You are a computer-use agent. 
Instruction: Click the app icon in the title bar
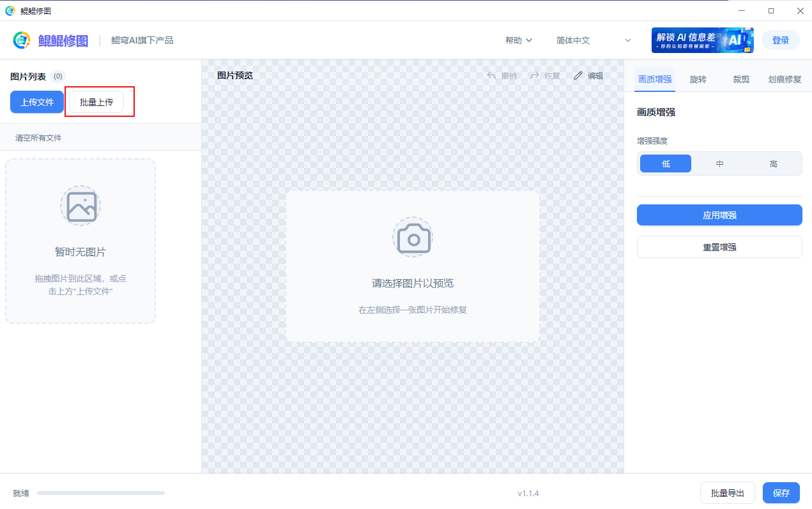[10, 11]
